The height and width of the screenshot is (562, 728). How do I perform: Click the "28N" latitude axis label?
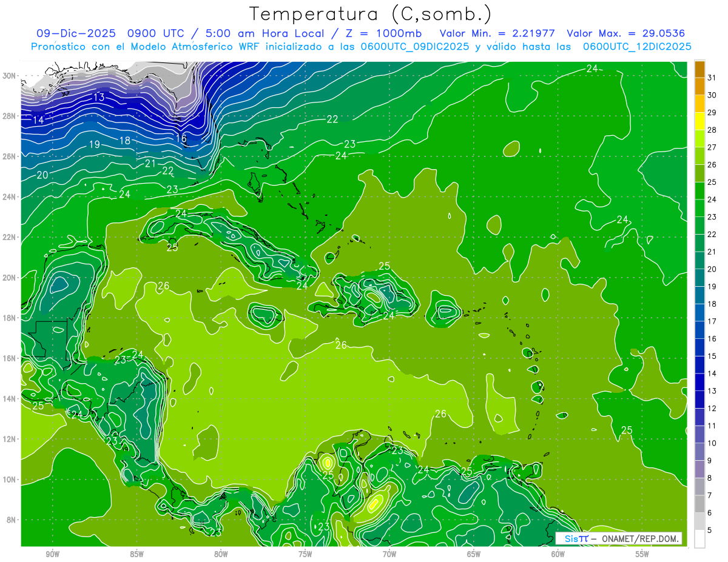pos(10,116)
